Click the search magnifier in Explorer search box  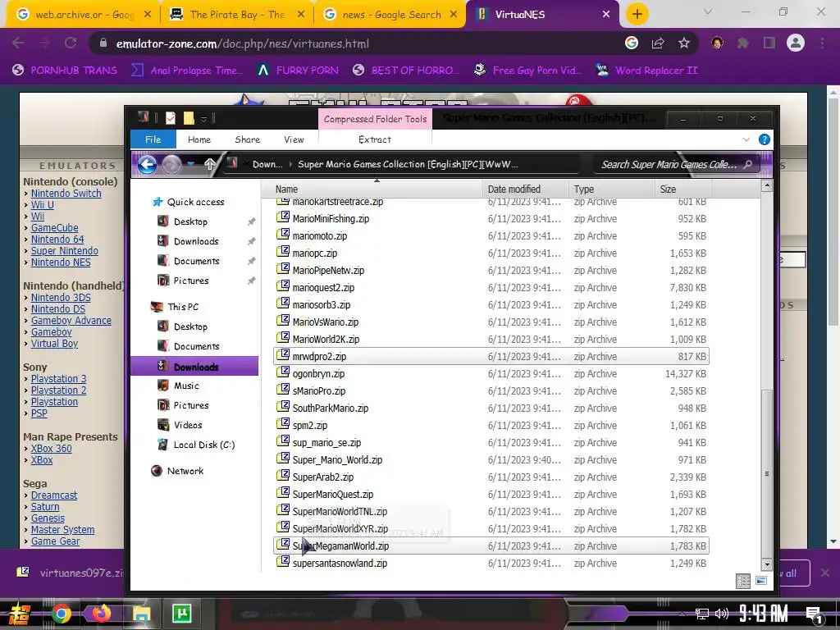click(x=748, y=164)
